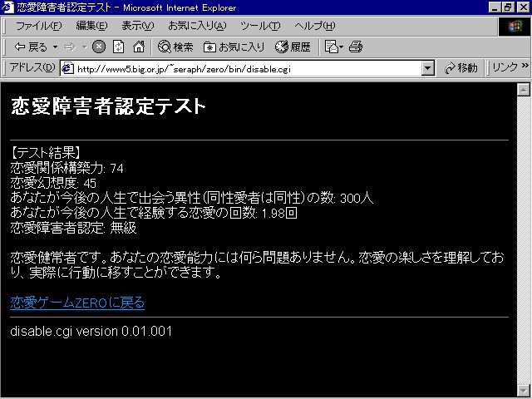Click the scrollbar down arrow

[523, 390]
